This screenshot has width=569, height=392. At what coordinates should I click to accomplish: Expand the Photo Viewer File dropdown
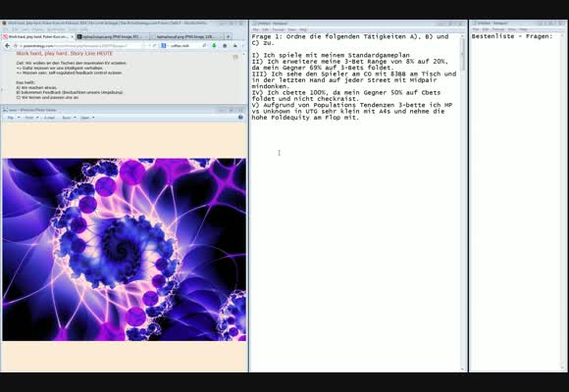[x=14, y=118]
